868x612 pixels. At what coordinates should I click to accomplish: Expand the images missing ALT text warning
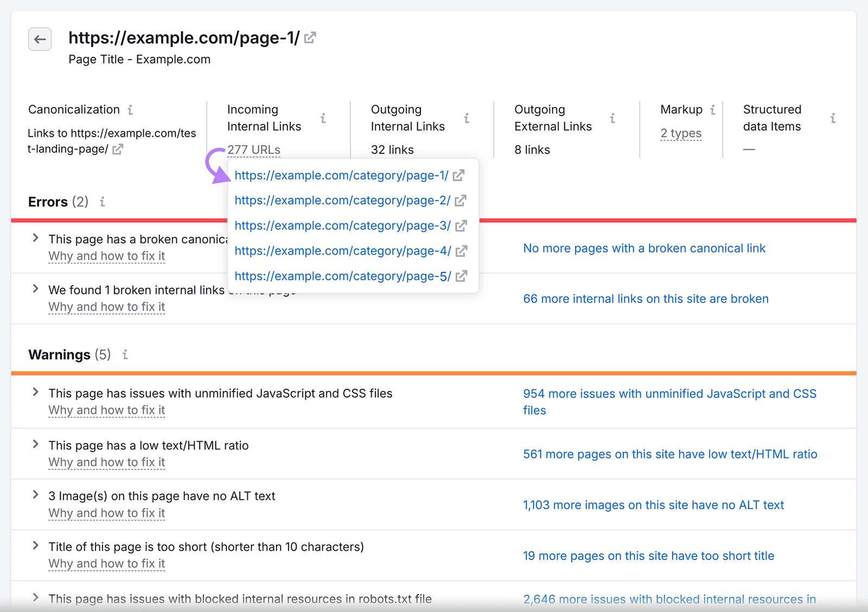coord(35,494)
